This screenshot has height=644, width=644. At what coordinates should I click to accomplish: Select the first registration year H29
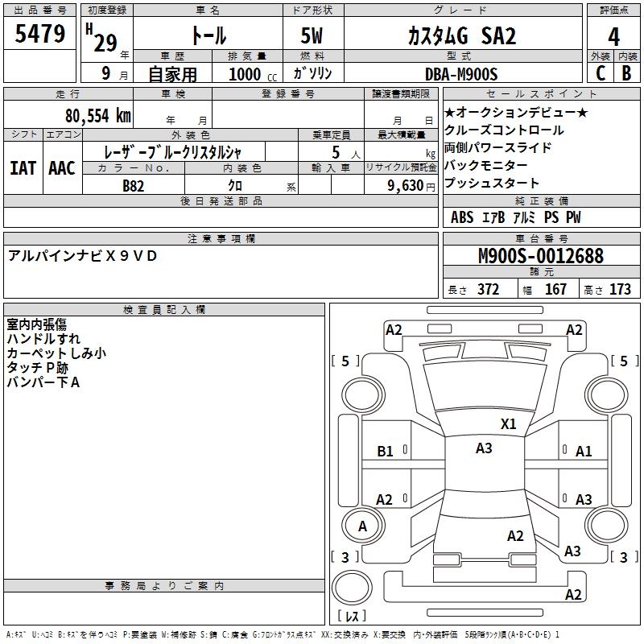[x=101, y=38]
